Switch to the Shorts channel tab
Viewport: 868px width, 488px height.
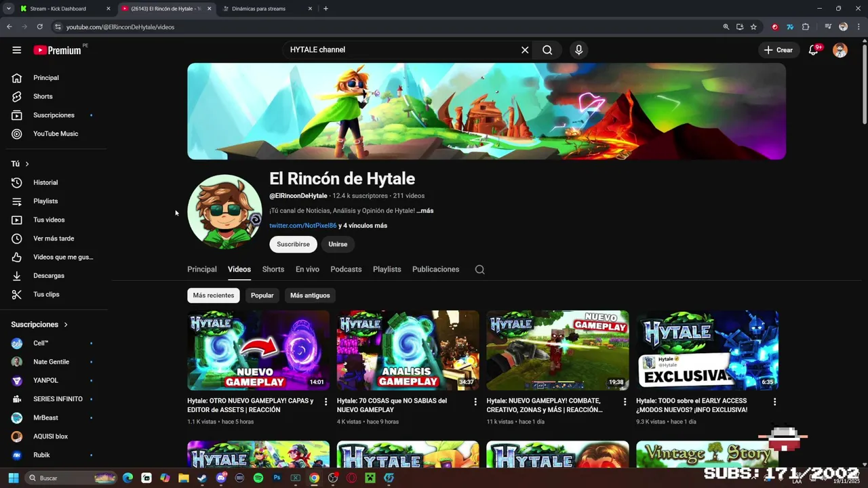(273, 269)
